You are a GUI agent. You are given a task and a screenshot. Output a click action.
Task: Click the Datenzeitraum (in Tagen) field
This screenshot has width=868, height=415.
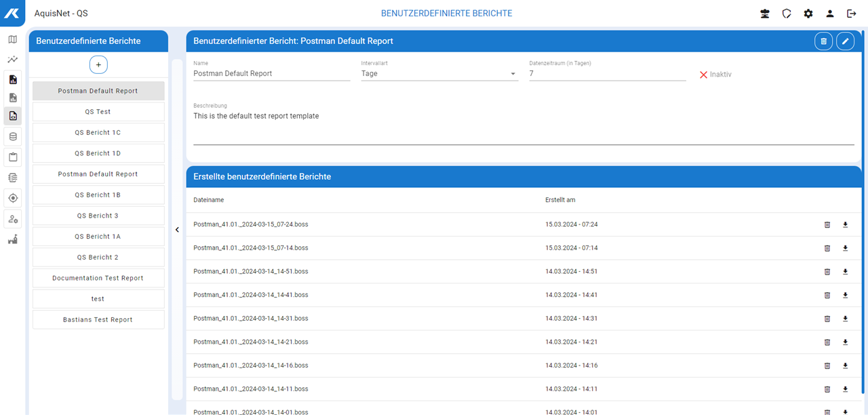coord(607,74)
